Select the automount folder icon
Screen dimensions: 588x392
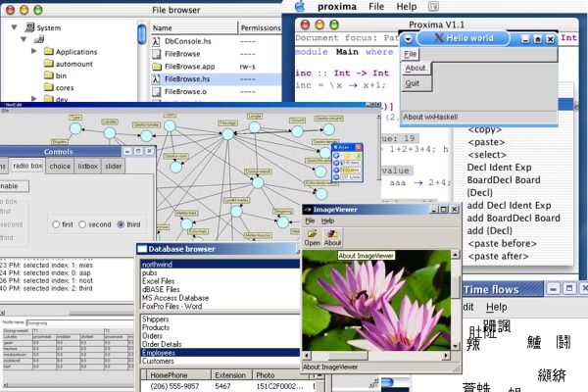(x=49, y=63)
